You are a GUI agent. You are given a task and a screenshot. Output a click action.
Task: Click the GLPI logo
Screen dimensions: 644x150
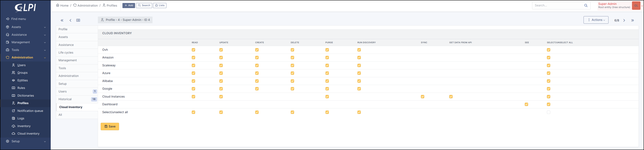point(25,8)
